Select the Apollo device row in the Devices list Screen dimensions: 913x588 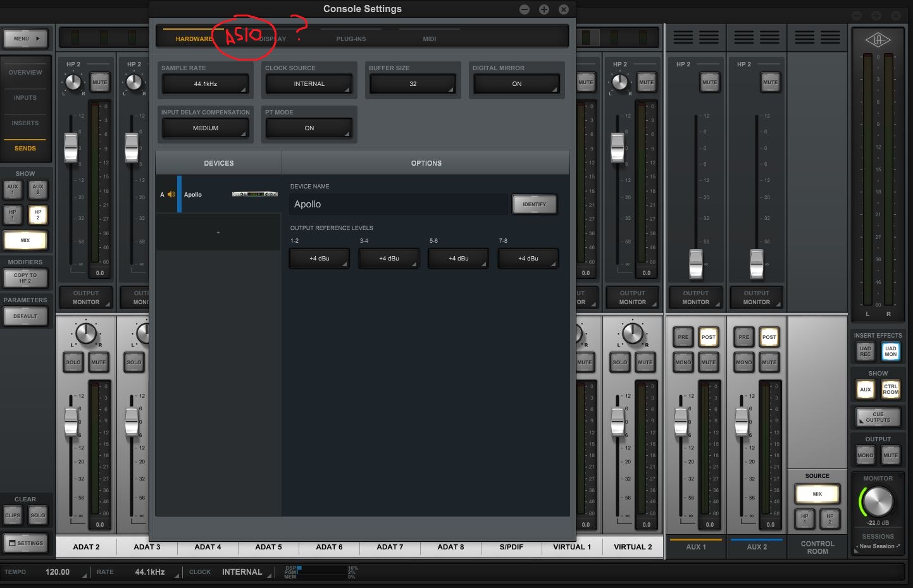coord(218,194)
